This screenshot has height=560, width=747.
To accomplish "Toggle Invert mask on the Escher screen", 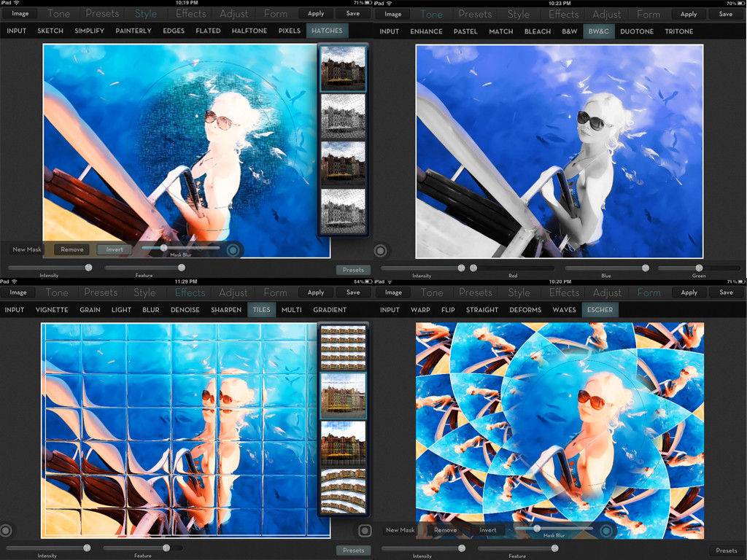I will click(487, 529).
